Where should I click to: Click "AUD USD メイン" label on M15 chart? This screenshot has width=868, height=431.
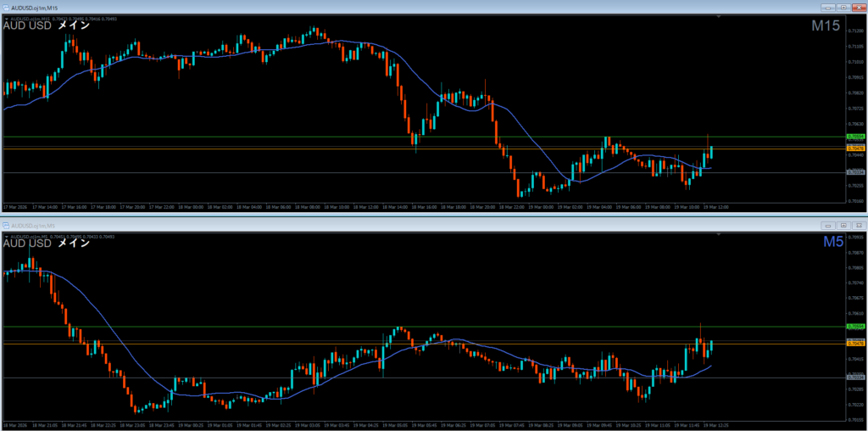(x=47, y=25)
